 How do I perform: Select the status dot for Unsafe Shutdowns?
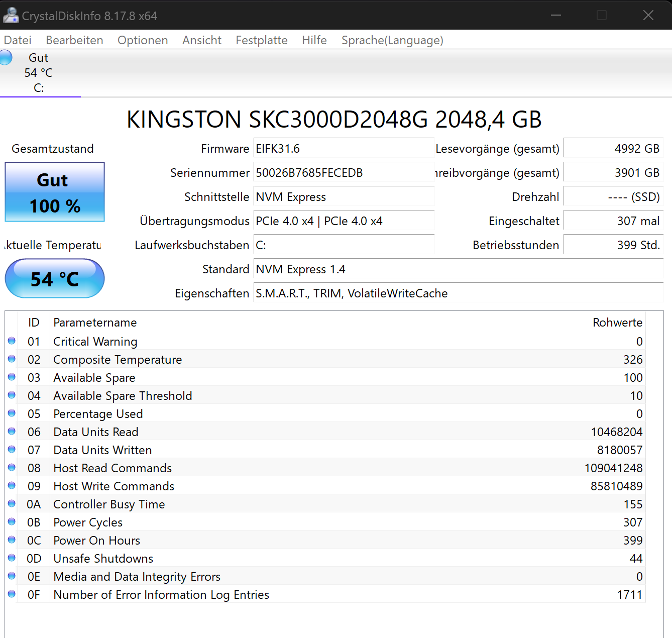(11, 558)
